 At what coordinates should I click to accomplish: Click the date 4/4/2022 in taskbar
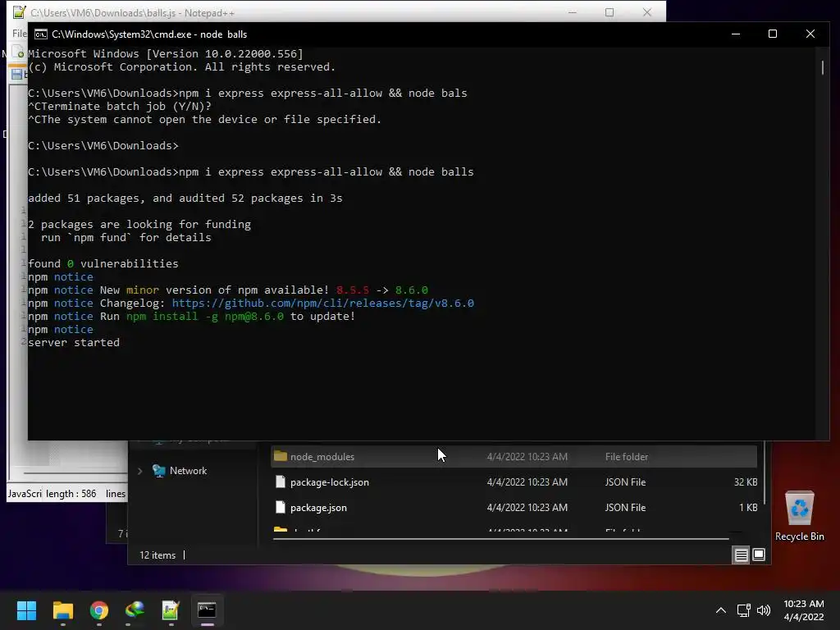point(804,617)
